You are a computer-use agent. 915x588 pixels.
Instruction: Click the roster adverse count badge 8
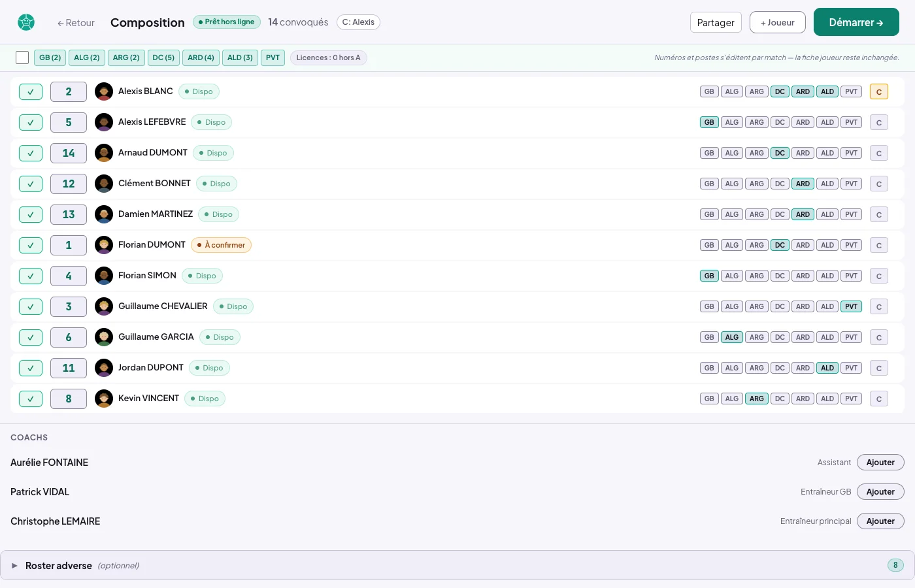point(895,565)
